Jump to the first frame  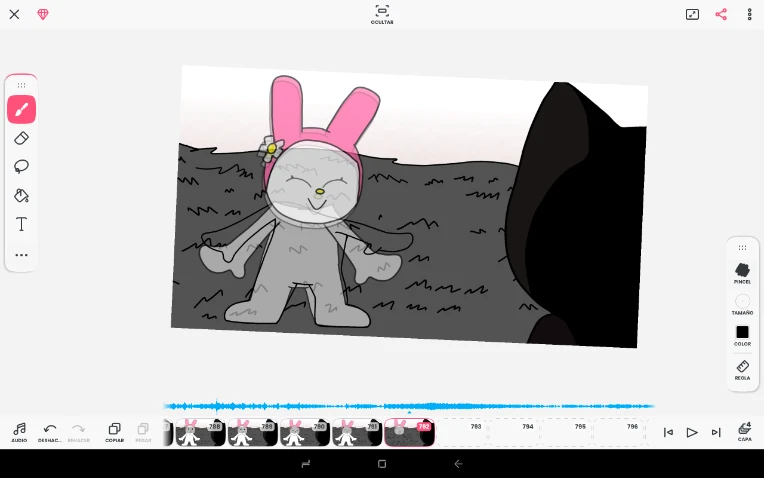tap(668, 432)
